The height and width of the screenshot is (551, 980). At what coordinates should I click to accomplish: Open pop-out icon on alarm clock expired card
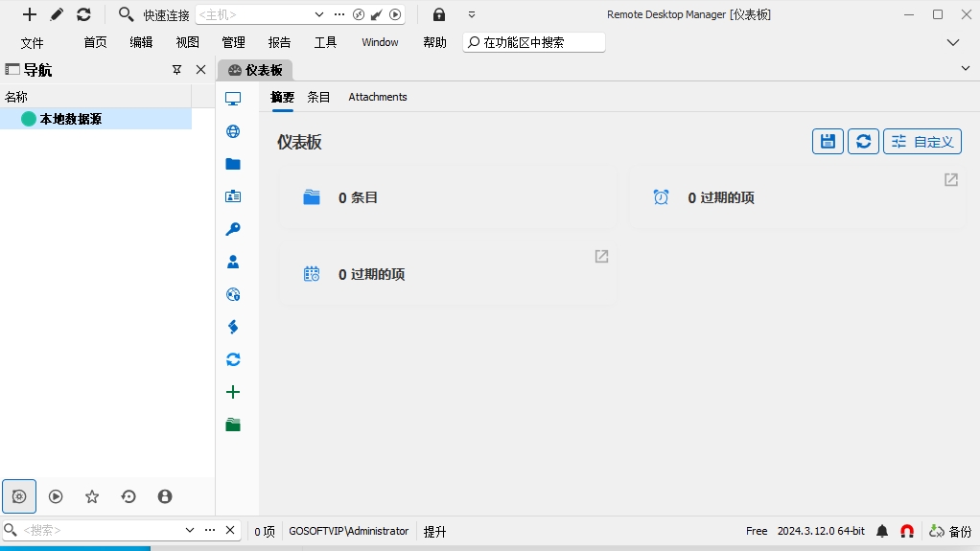tap(951, 180)
